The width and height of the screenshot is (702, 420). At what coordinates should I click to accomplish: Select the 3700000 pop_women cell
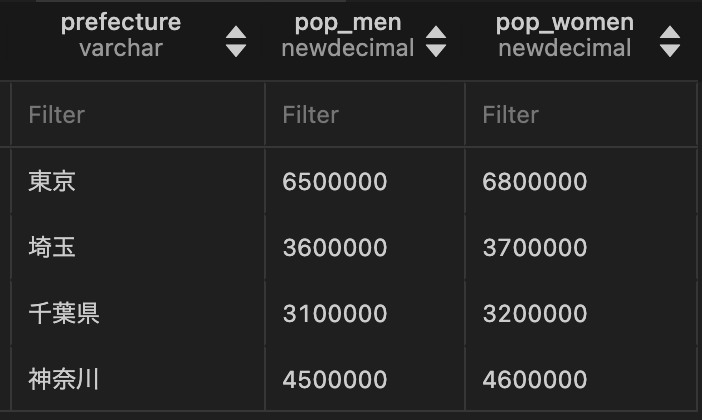pos(581,247)
